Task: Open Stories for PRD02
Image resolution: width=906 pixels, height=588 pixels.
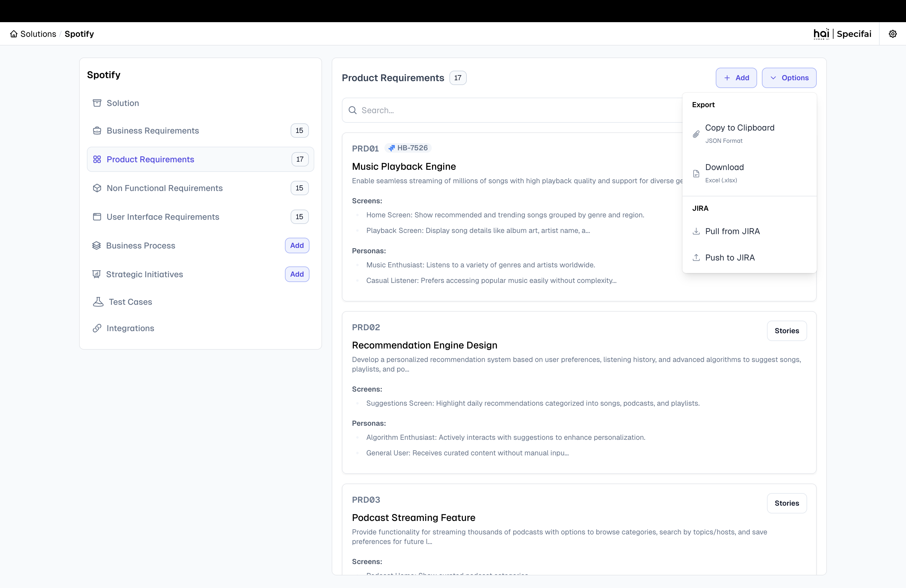Action: tap(786, 331)
